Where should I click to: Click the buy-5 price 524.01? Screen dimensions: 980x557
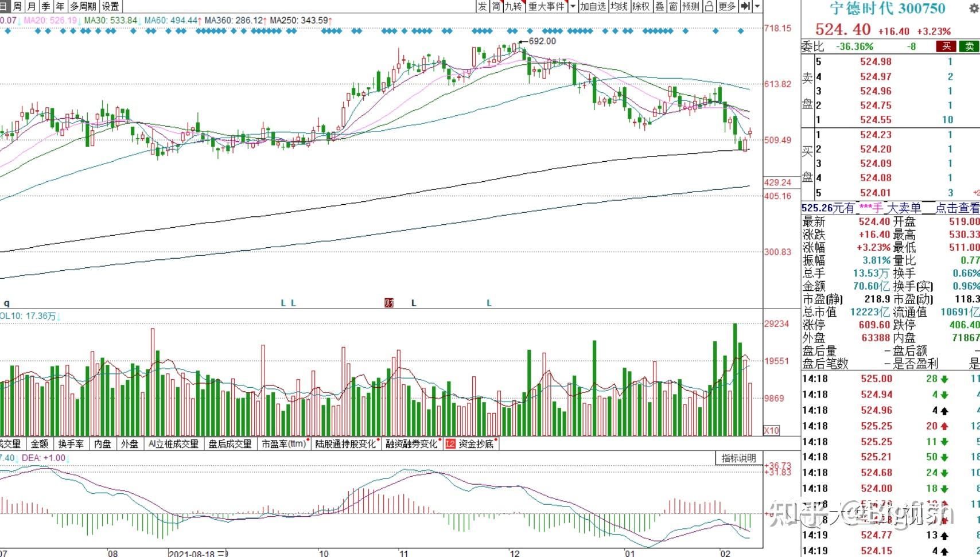[x=876, y=193]
